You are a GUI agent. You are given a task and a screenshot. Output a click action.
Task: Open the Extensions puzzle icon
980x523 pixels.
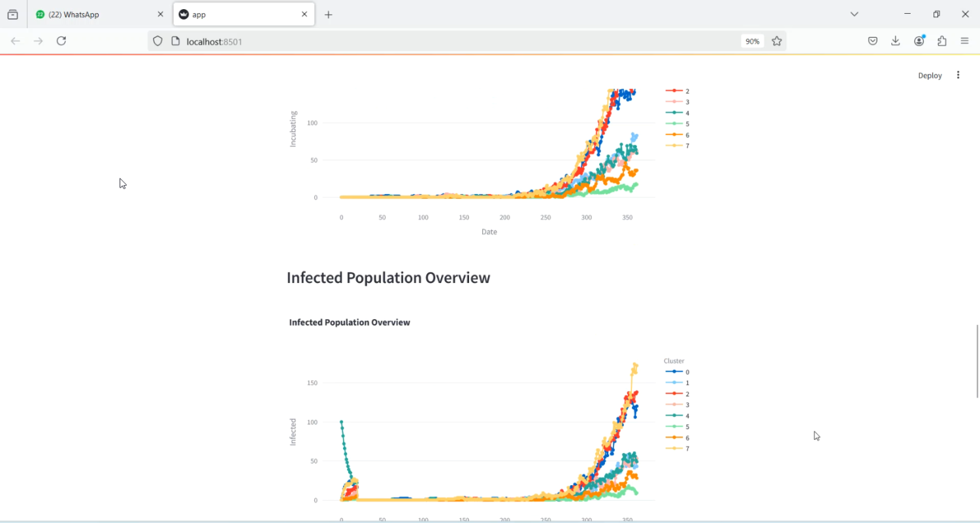pyautogui.click(x=942, y=41)
